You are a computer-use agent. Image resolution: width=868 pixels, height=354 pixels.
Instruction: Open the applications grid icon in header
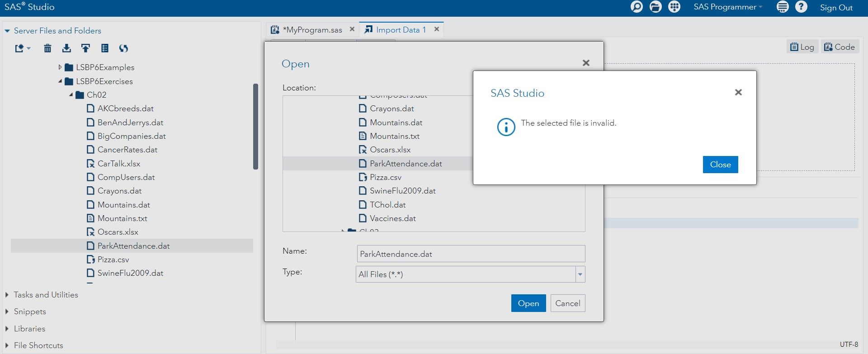click(x=674, y=7)
